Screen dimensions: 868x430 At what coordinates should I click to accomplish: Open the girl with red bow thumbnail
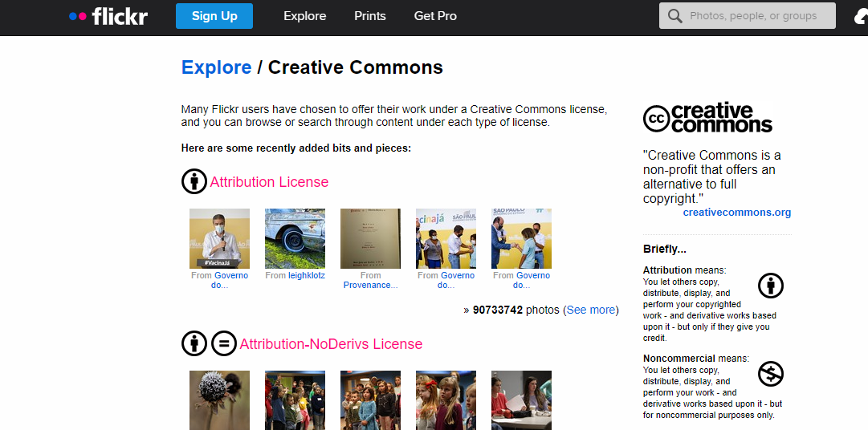[446, 400]
